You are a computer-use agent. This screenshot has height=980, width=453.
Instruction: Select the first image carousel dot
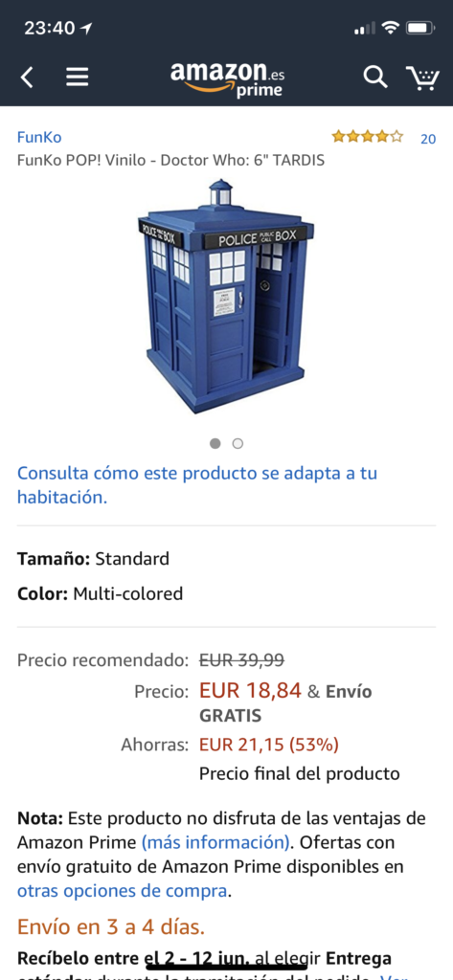(215, 444)
